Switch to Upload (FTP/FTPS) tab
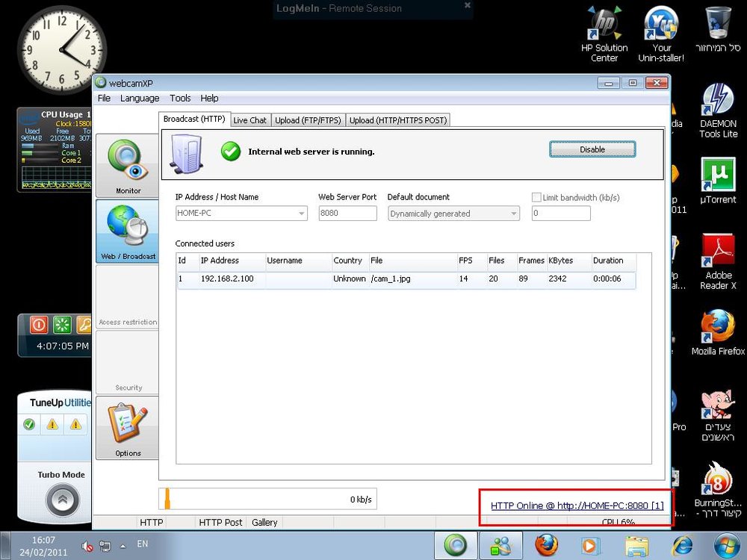This screenshot has width=747, height=560. click(x=308, y=120)
